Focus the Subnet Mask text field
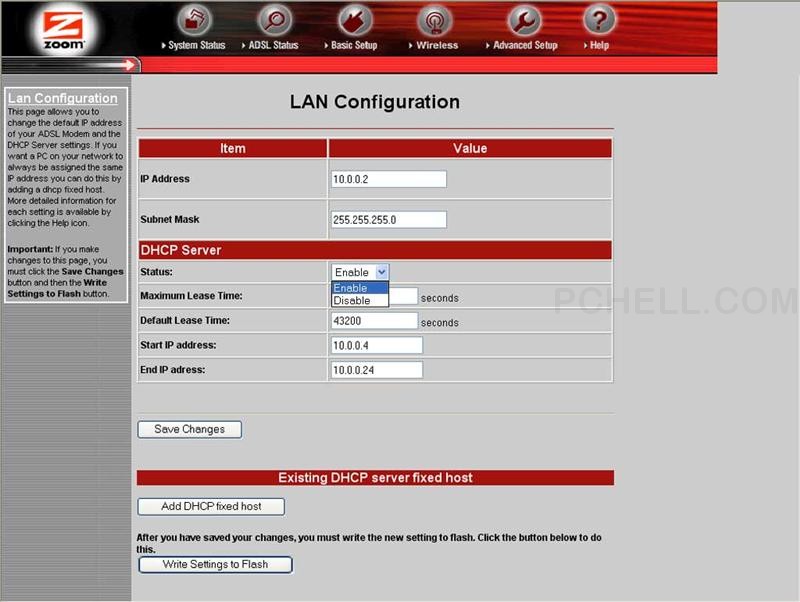This screenshot has width=800, height=602. click(x=388, y=219)
